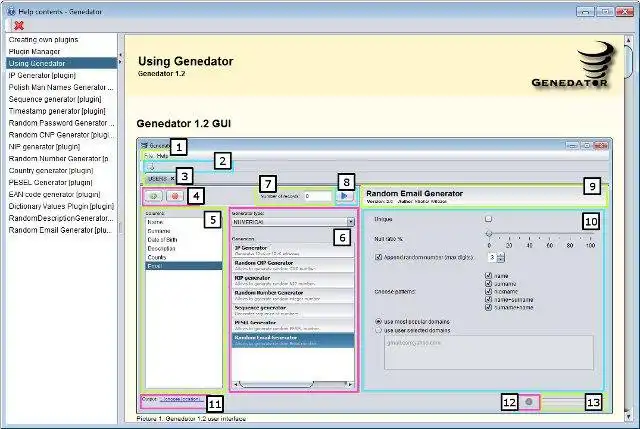Select Random CNP Generator in the pictured generators list

tap(293, 265)
